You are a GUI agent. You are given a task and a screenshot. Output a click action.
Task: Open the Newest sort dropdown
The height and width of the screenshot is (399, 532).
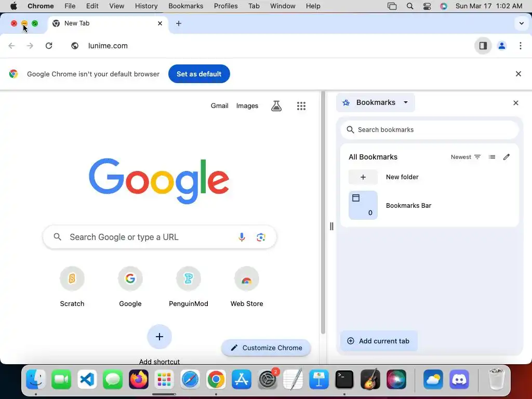pos(465,157)
